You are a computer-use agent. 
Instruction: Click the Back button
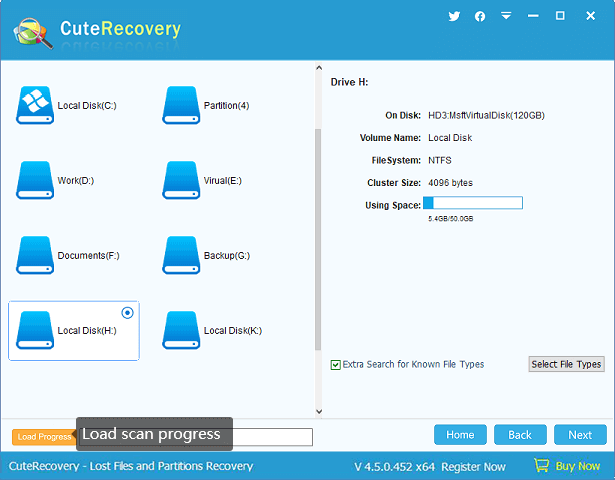coord(520,435)
